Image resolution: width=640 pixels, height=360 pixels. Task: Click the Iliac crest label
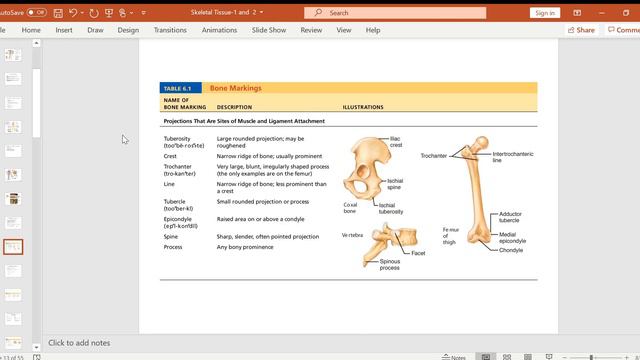pyautogui.click(x=396, y=142)
